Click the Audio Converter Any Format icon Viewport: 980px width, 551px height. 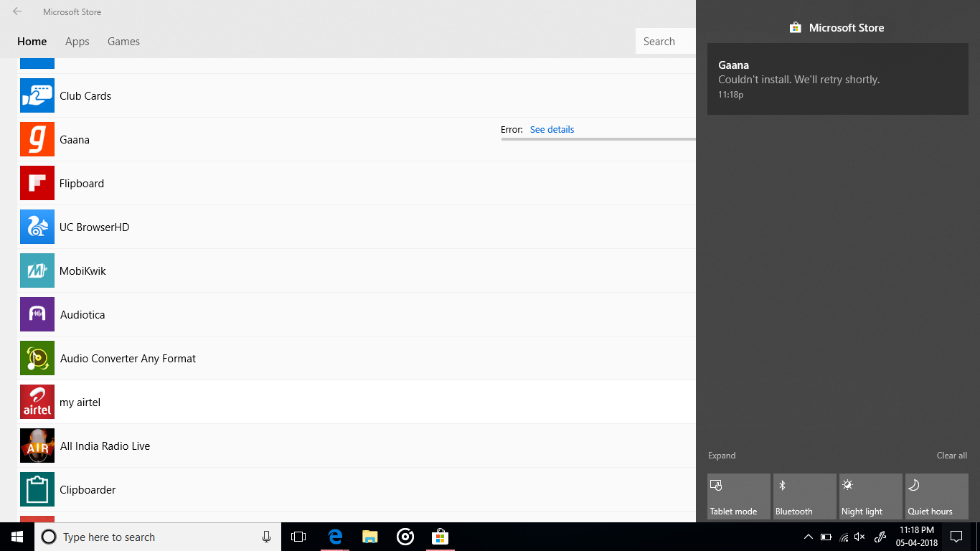coord(37,358)
